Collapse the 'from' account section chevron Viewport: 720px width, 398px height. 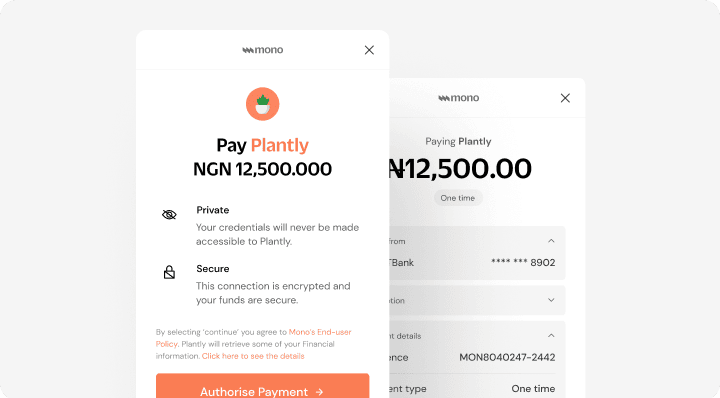coord(551,241)
